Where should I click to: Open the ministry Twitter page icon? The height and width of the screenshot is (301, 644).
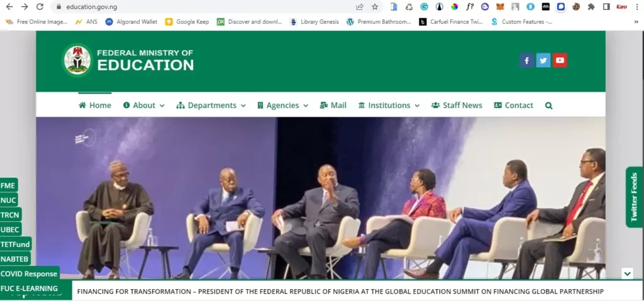point(543,60)
